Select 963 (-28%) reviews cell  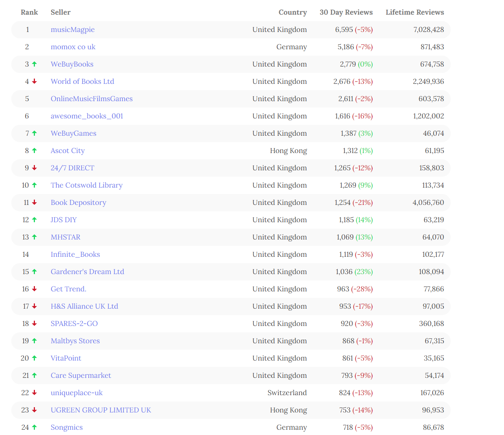click(355, 289)
